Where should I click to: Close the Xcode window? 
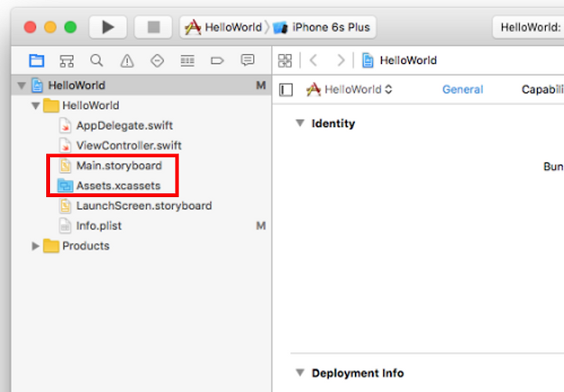(x=30, y=27)
